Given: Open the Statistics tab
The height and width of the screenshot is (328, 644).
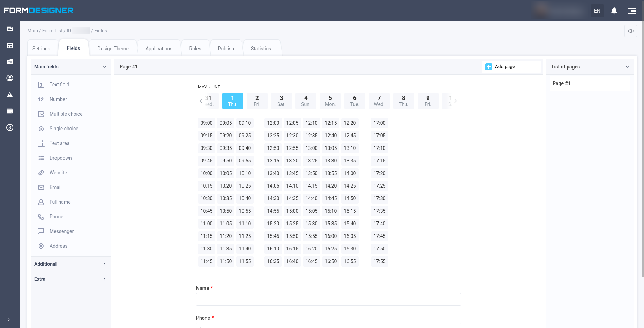Looking at the screenshot, I should point(261,49).
